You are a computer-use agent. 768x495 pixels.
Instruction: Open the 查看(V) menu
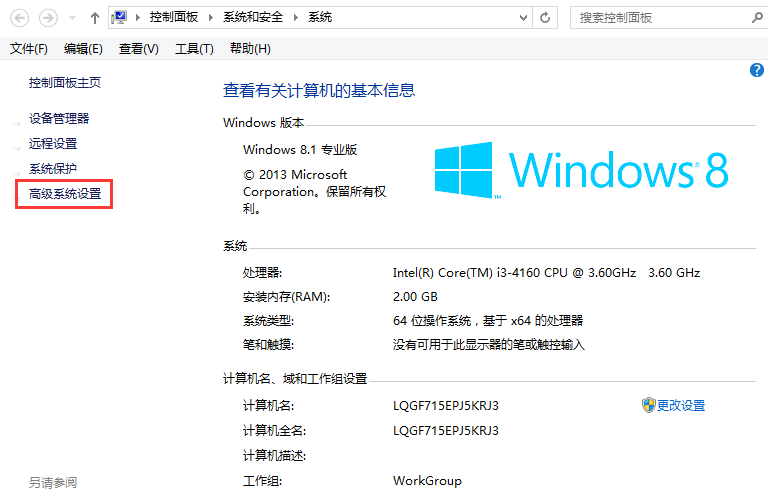point(138,49)
